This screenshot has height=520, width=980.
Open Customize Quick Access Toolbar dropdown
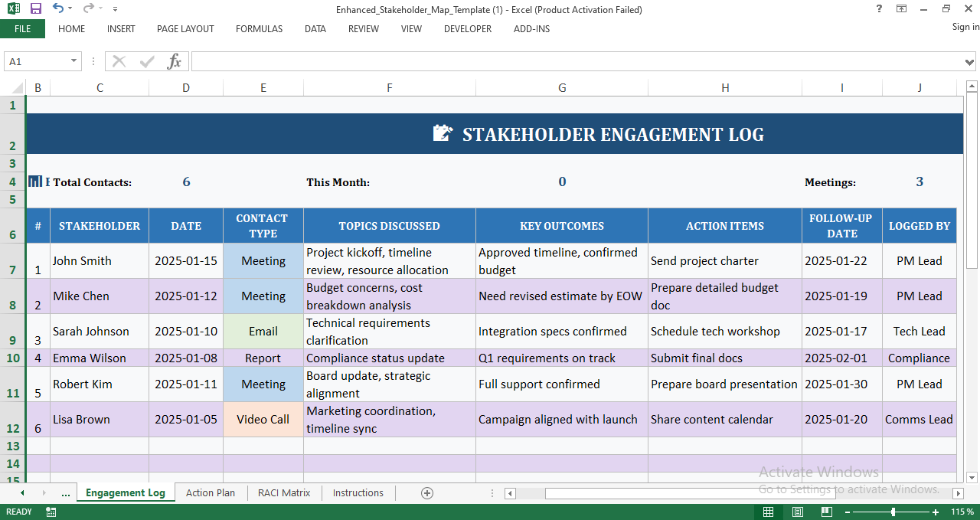[x=115, y=9]
